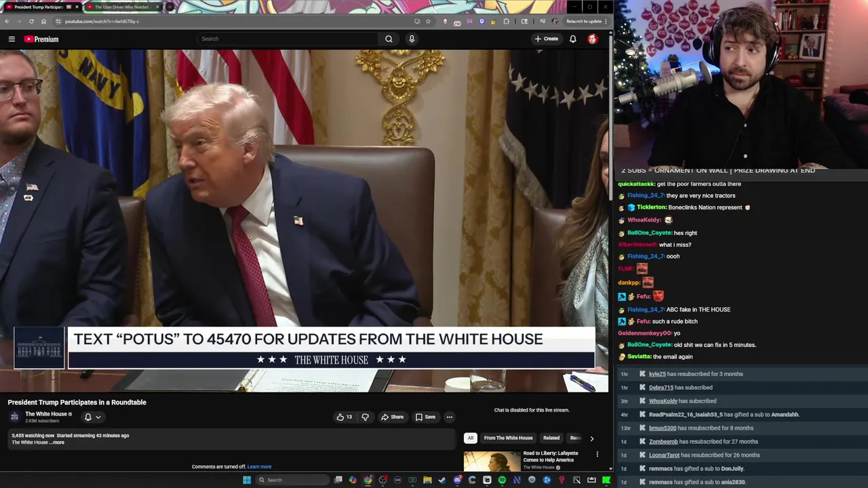This screenshot has height=488, width=868.
Task: Expand the description with ...more
Action: [x=58, y=443]
